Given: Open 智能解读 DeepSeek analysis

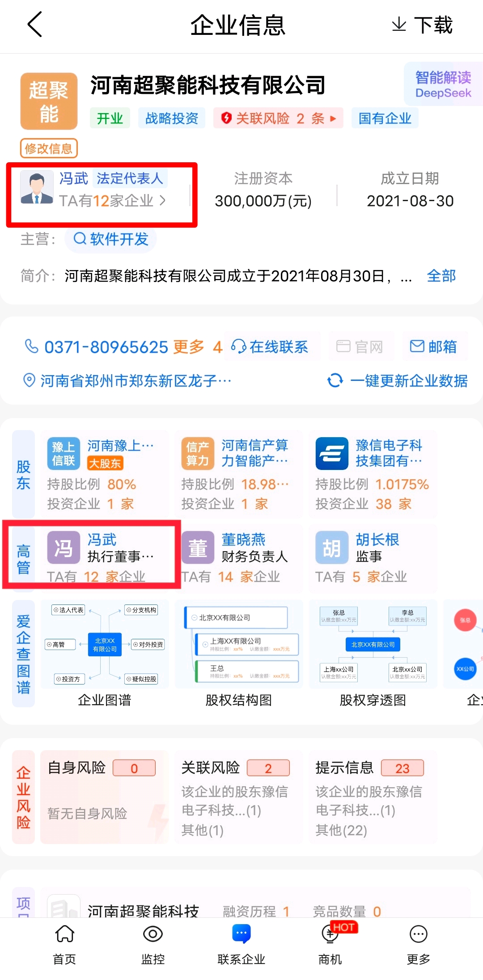Looking at the screenshot, I should tap(443, 84).
